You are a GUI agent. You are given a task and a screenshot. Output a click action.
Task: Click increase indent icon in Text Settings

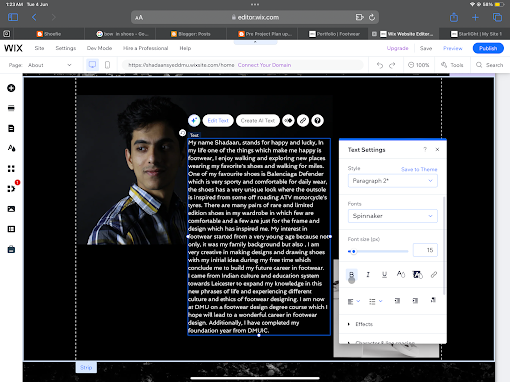pyautogui.click(x=415, y=301)
